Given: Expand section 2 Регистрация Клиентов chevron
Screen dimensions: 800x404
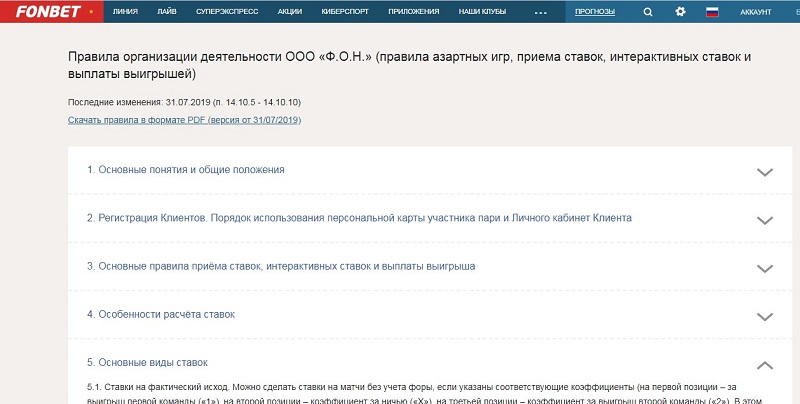Looking at the screenshot, I should coord(765,219).
